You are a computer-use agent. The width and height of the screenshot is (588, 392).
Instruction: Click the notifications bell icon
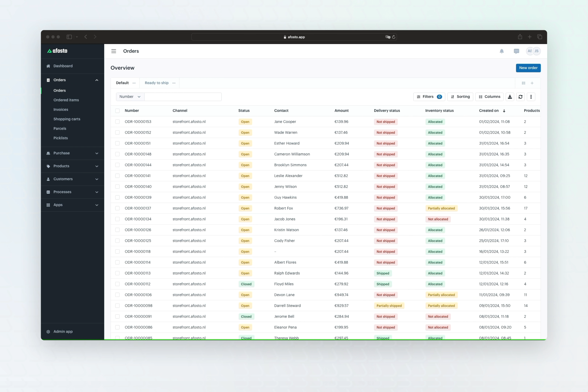tap(501, 51)
